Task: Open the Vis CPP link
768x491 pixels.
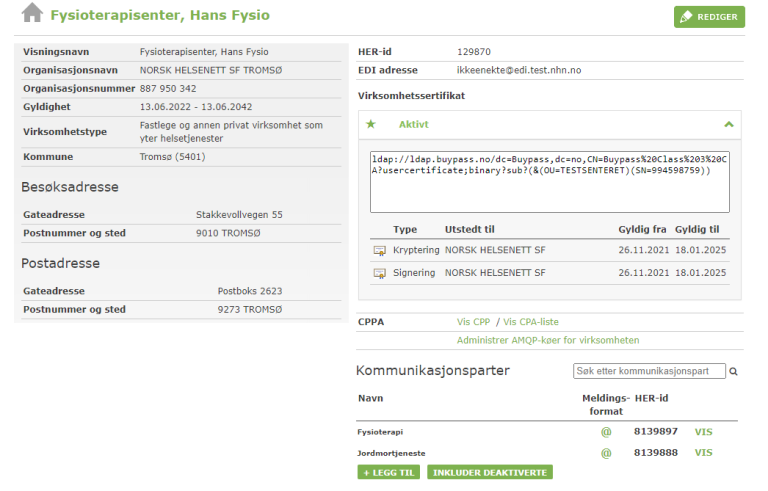Action: [x=476, y=322]
